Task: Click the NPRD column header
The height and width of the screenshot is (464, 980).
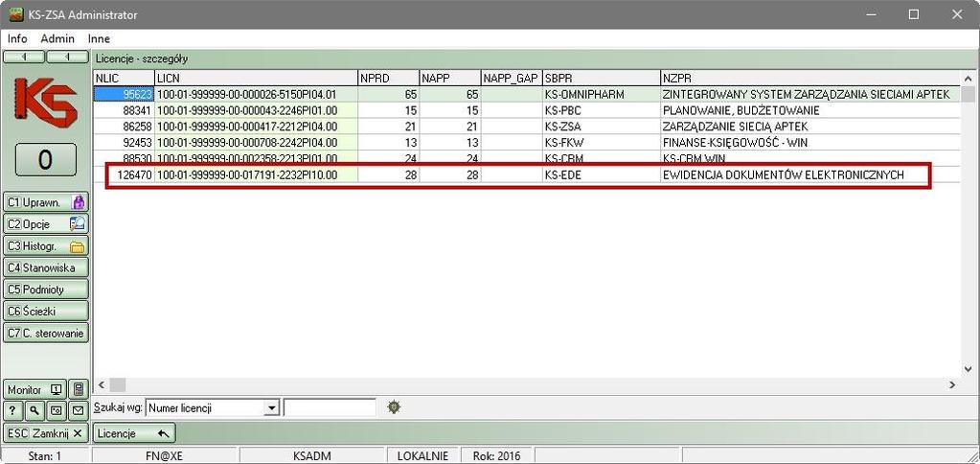Action: point(388,79)
